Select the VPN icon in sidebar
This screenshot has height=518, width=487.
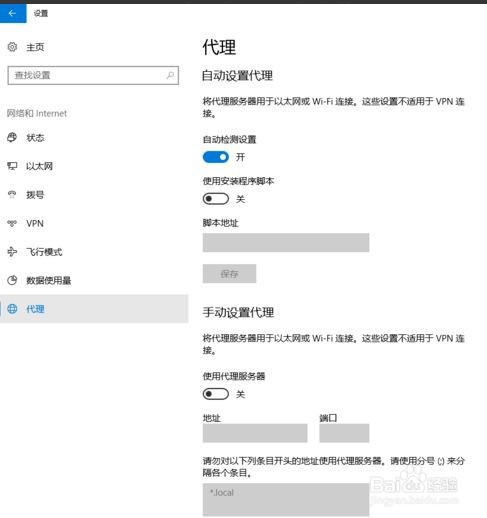point(12,223)
